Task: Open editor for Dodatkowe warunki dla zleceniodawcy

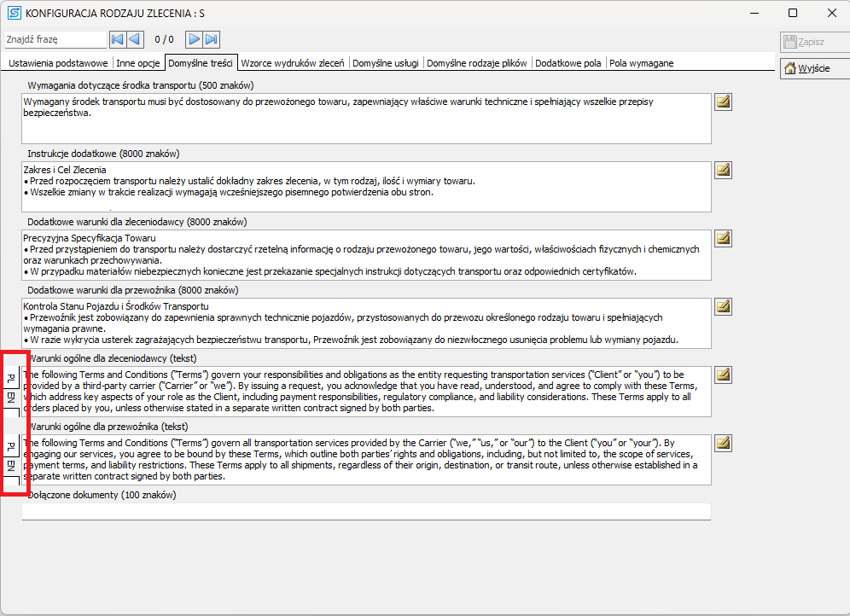Action: pos(723,238)
